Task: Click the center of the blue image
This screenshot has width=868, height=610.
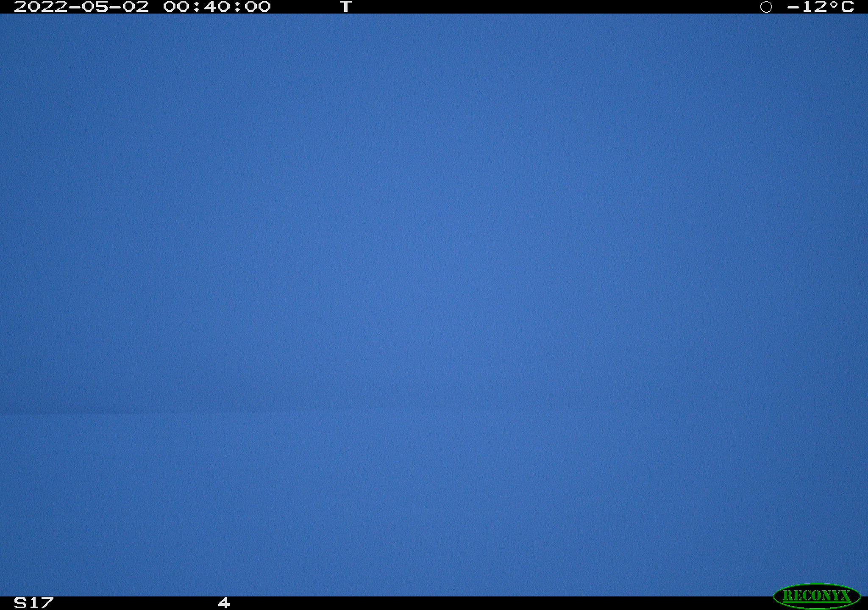Action: [434, 305]
